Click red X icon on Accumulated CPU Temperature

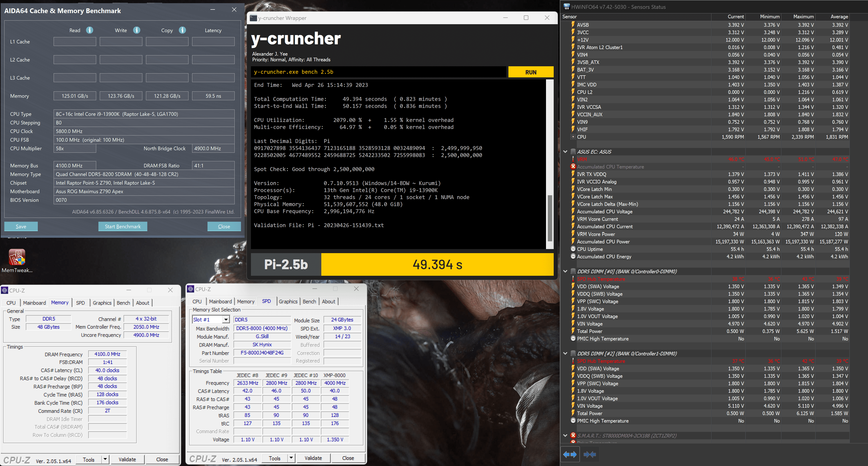(x=573, y=166)
